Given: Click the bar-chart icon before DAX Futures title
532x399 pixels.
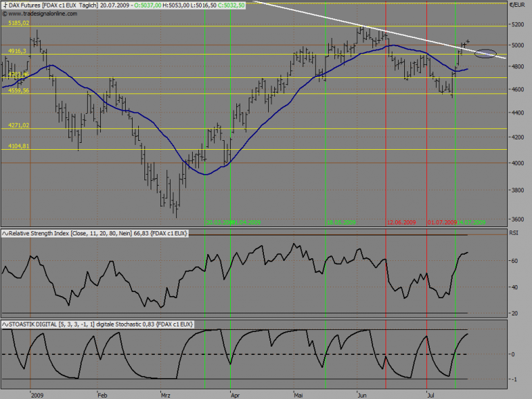Looking at the screenshot, I should pos(5,5).
